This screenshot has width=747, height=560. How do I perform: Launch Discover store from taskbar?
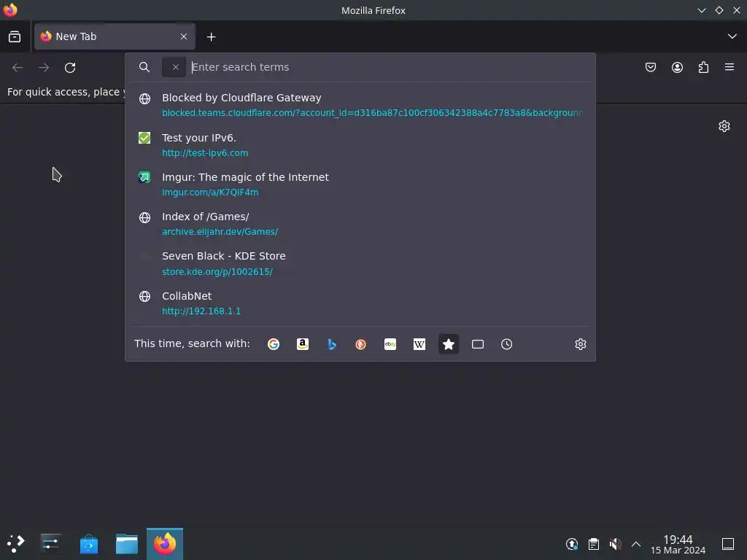click(88, 543)
